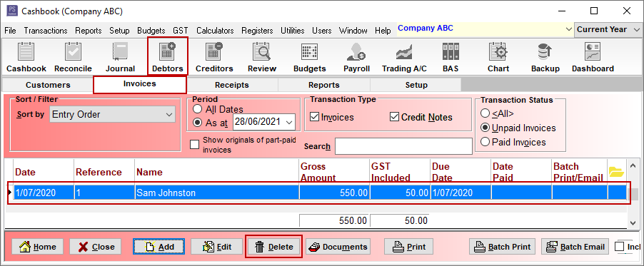Open the Setup menu in menu bar
This screenshot has height=266, width=644.
[x=119, y=31]
